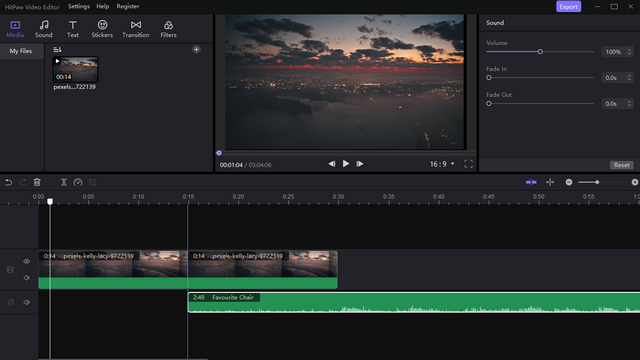
Task: Select the pexels...722139 media thumbnail
Action: point(76,69)
